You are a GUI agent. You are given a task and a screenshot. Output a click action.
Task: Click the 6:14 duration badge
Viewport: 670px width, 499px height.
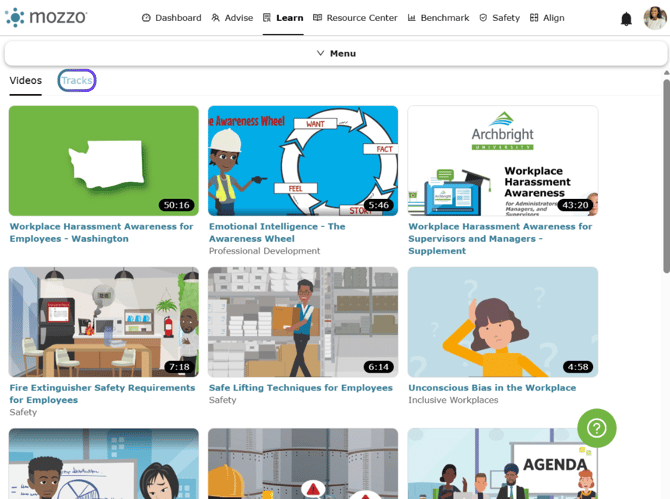[379, 367]
